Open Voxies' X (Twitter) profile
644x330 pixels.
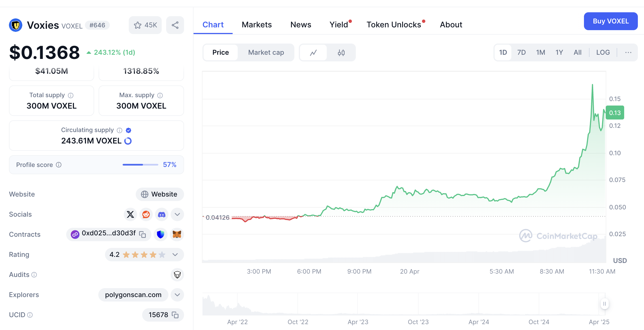tap(130, 214)
